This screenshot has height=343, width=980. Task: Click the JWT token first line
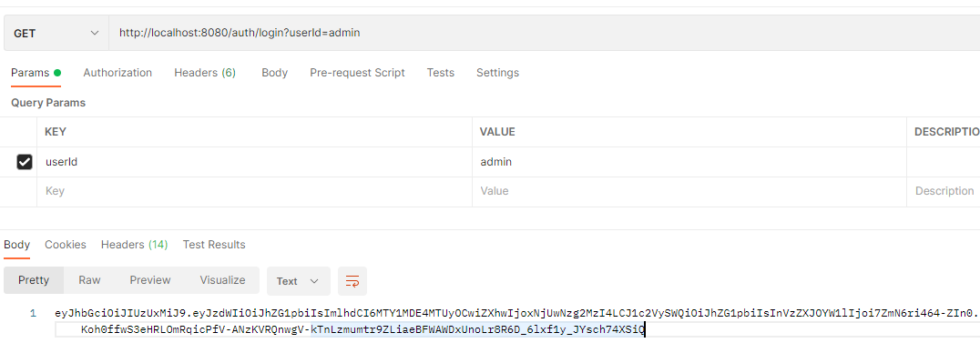516,314
